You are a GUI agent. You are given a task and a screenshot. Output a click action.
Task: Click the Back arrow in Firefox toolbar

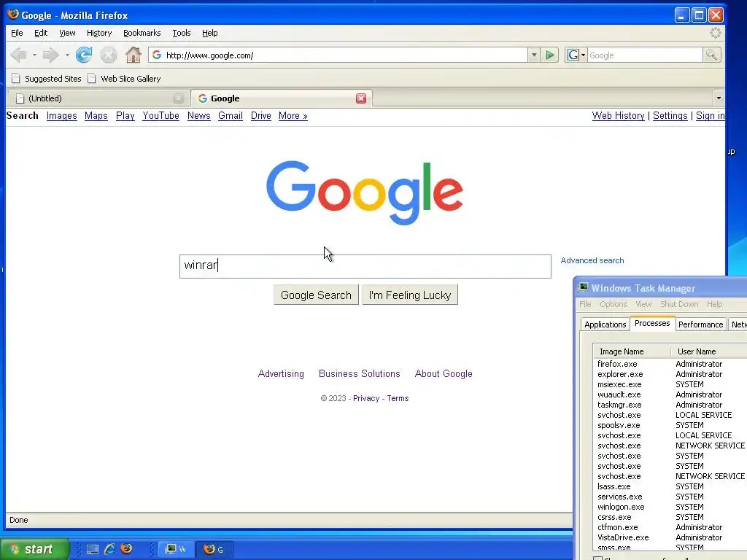19,55
